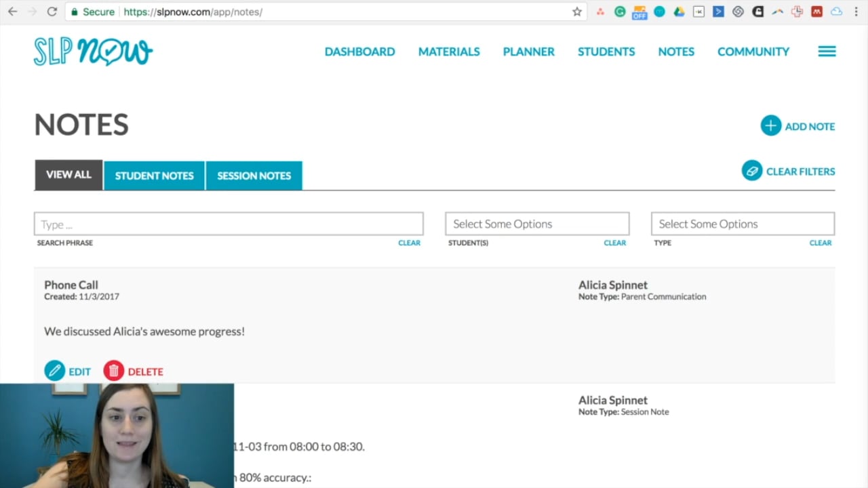Click the Asana extension icon
The height and width of the screenshot is (488, 868).
(600, 12)
